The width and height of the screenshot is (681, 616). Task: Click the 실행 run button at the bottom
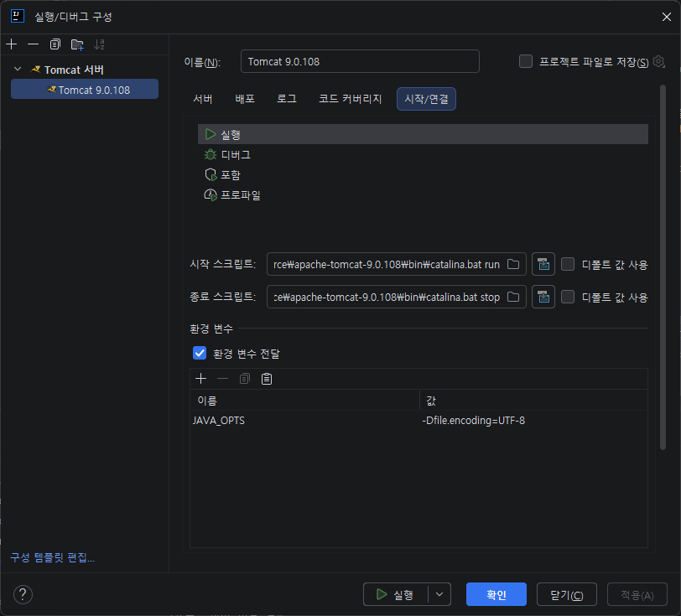(x=396, y=594)
